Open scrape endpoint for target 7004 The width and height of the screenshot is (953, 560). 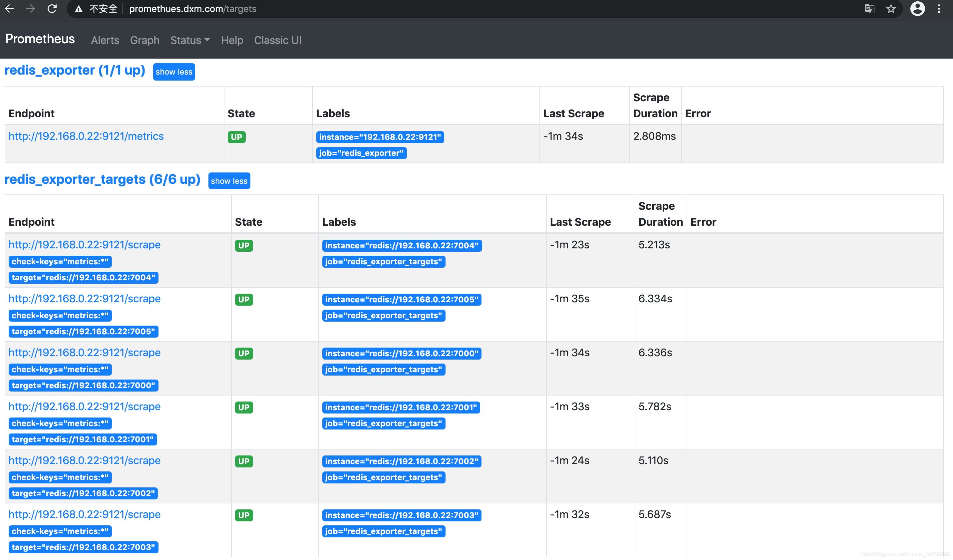(x=84, y=245)
